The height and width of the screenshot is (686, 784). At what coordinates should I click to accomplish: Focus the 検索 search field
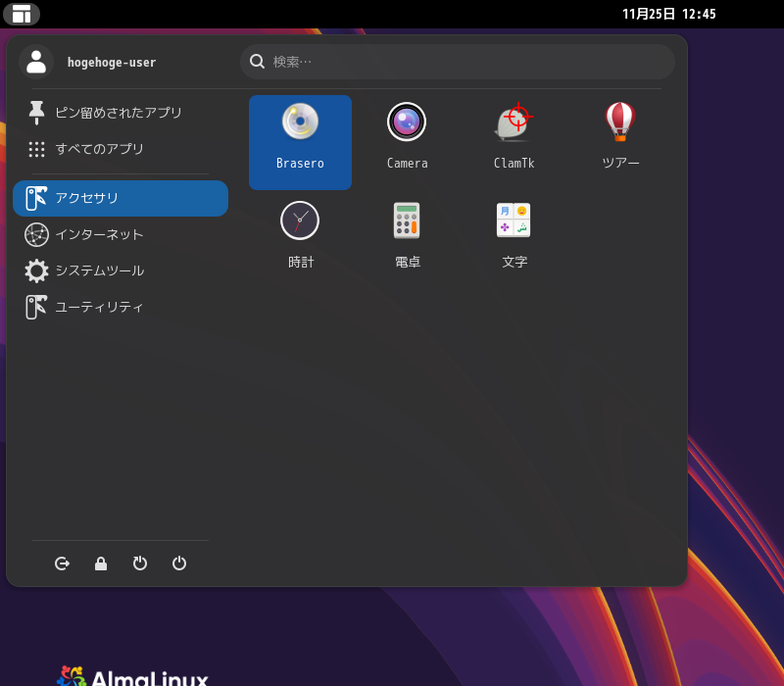pos(458,62)
